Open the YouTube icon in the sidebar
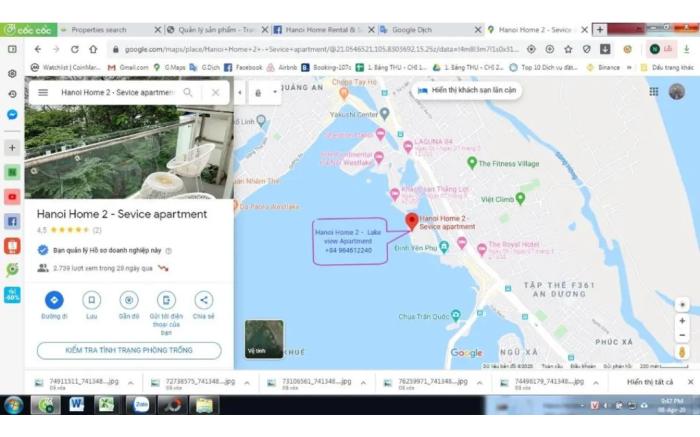This screenshot has width=700, height=437. point(12,197)
